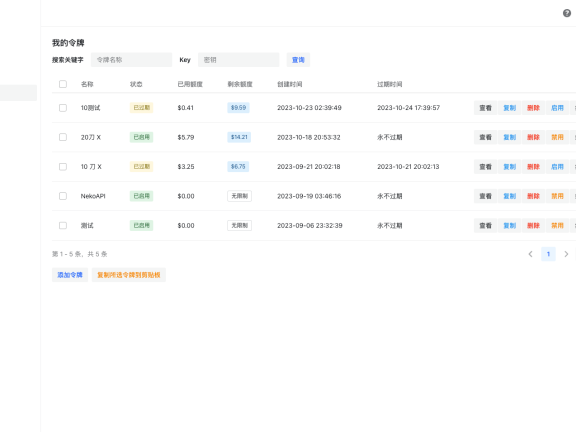
Task: Select page 1 in pagination
Action: (x=548, y=254)
